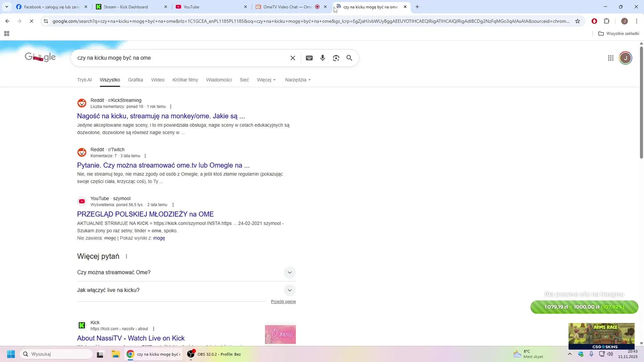This screenshot has width=644, height=362.
Task: Show results including the word mogę
Action: click(159, 238)
